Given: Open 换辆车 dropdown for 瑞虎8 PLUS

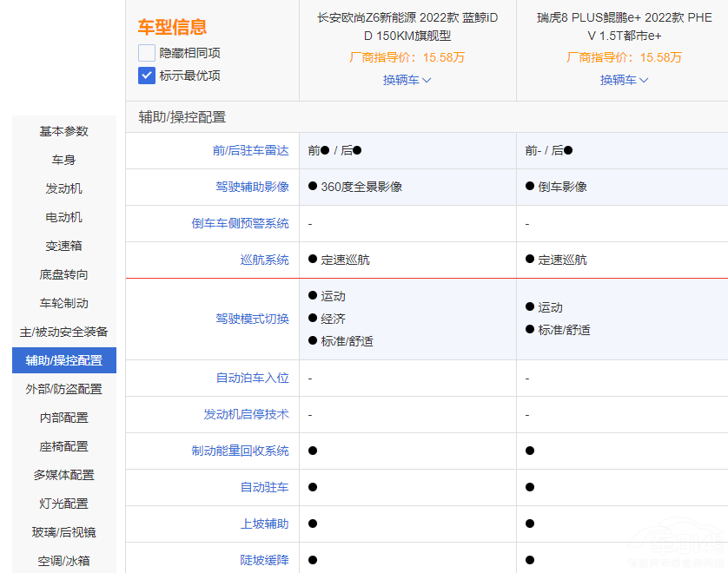Looking at the screenshot, I should pyautogui.click(x=624, y=80).
